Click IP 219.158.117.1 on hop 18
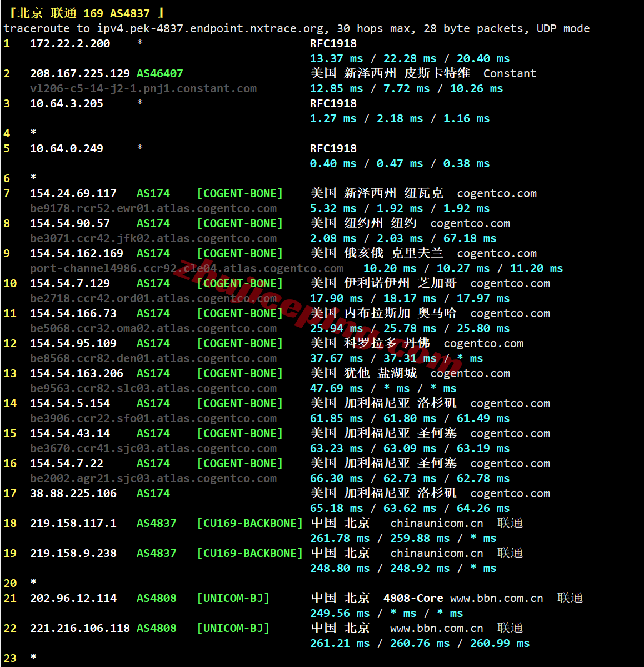The image size is (644, 667). (x=73, y=523)
